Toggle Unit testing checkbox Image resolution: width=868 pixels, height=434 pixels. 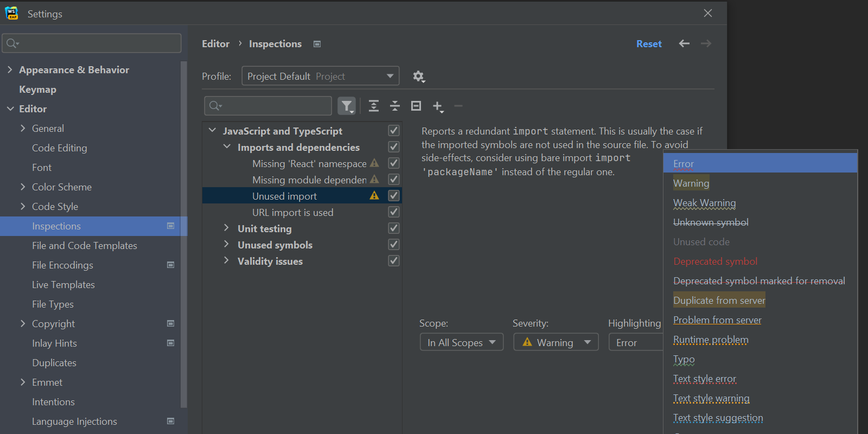tap(394, 228)
